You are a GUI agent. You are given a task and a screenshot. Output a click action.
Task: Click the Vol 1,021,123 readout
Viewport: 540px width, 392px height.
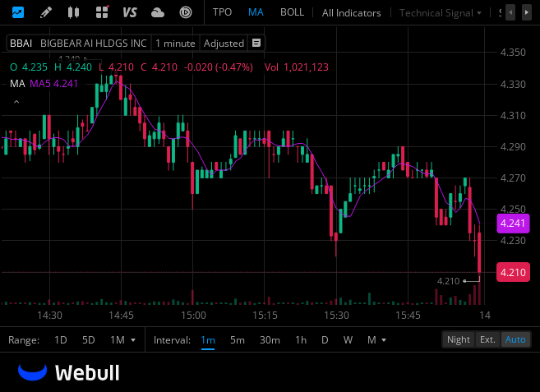297,67
